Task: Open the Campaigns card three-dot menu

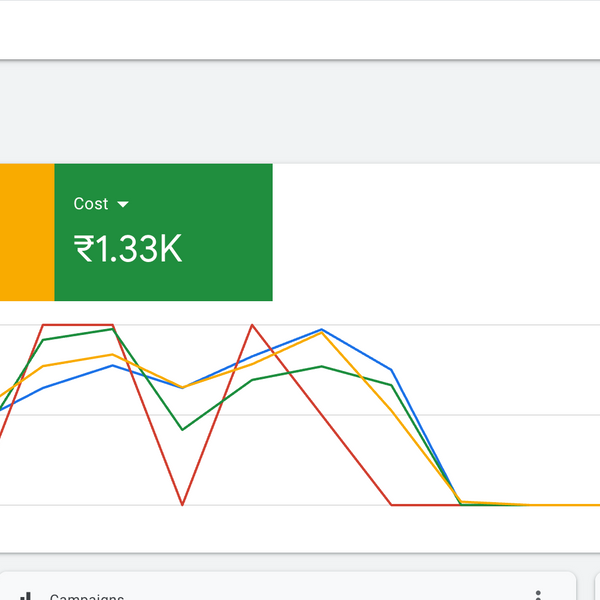Action: coord(539,595)
